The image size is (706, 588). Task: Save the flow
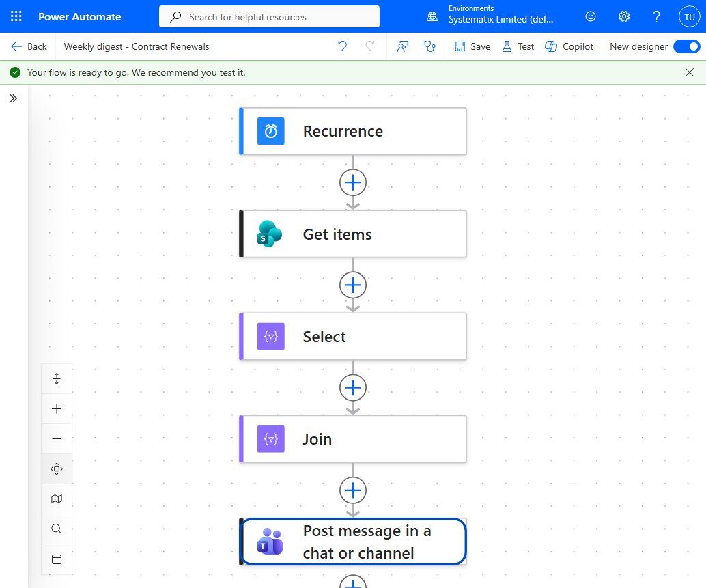[x=472, y=46]
